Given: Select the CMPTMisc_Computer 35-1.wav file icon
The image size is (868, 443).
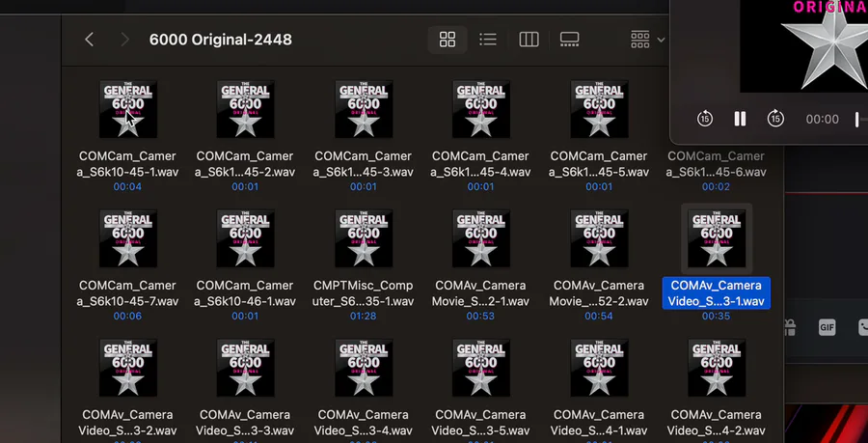Looking at the screenshot, I should coord(364,238).
